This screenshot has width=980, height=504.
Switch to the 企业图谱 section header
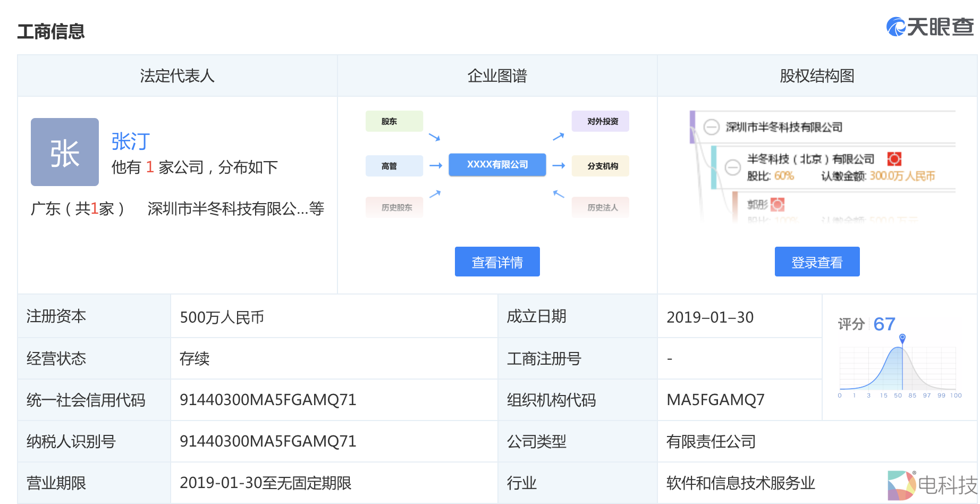[x=497, y=75]
